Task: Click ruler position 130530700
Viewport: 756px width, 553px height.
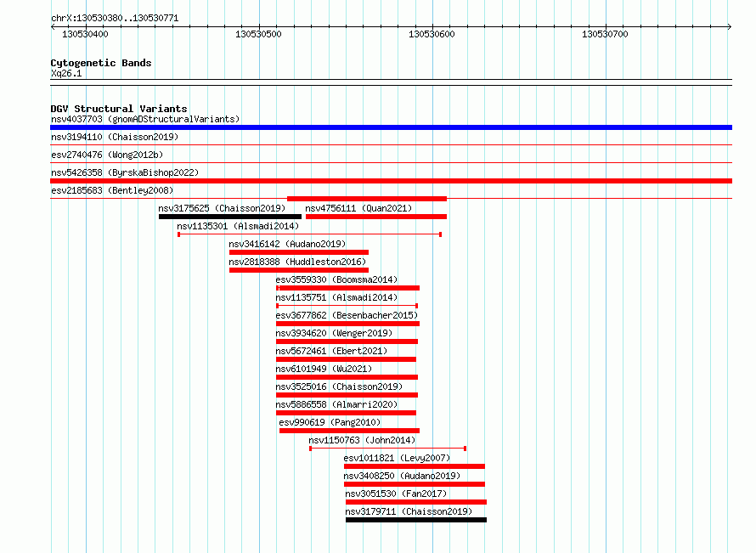Action: pos(605,34)
